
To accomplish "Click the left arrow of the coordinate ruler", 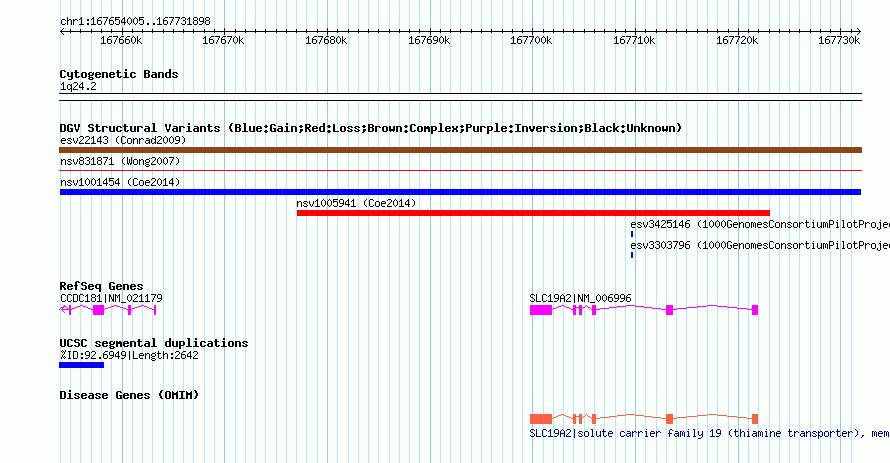I will click(x=62, y=32).
